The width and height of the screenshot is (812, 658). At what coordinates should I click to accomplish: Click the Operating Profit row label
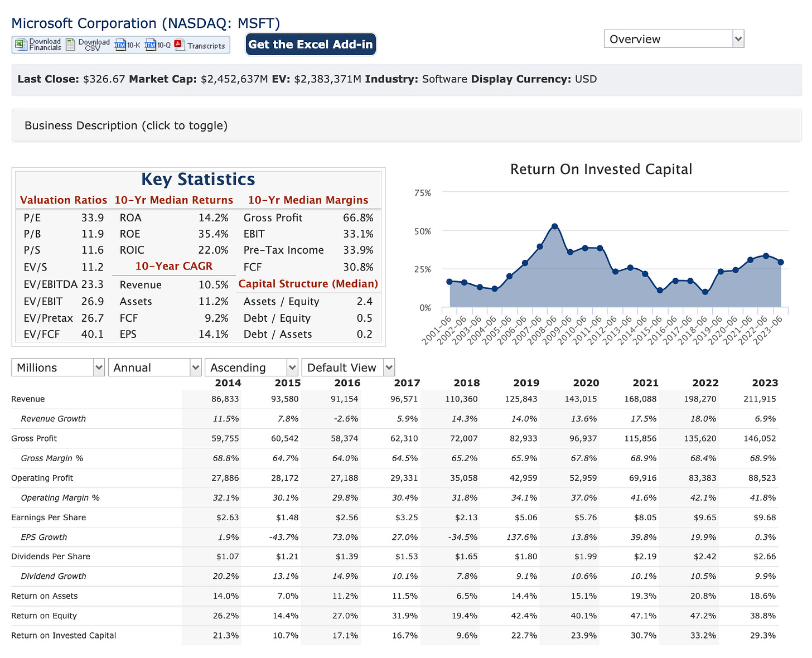click(x=42, y=478)
